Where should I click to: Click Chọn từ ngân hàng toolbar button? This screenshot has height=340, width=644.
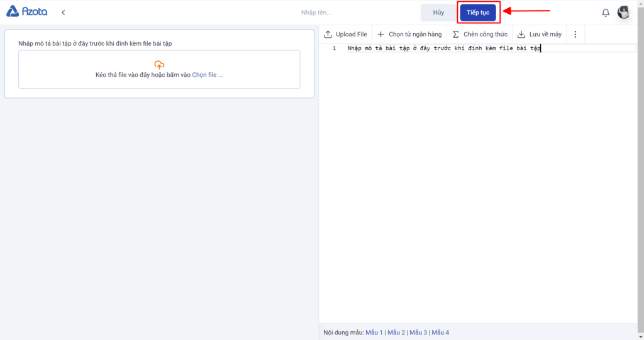coord(409,34)
